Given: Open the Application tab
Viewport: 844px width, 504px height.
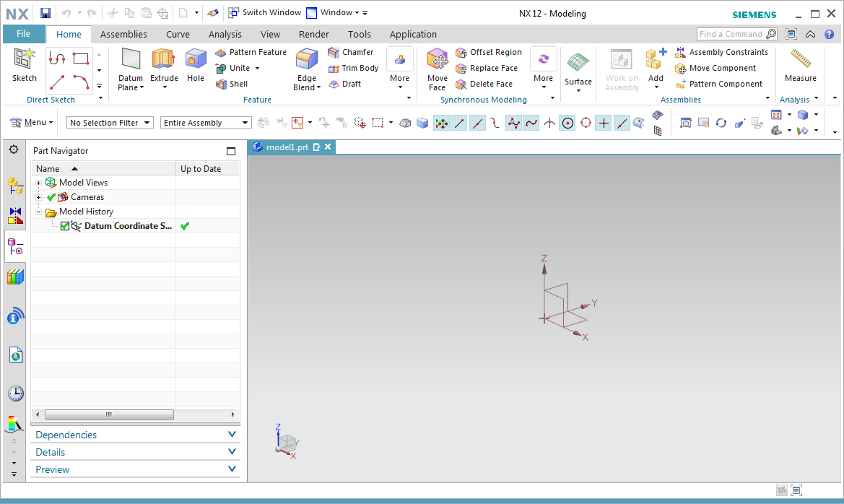Looking at the screenshot, I should click(x=413, y=35).
